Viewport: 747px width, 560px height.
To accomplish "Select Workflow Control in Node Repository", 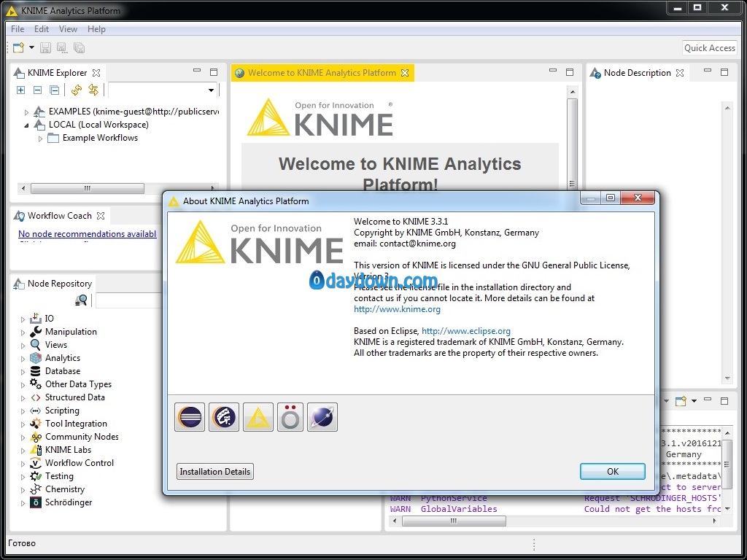I will tap(80, 463).
